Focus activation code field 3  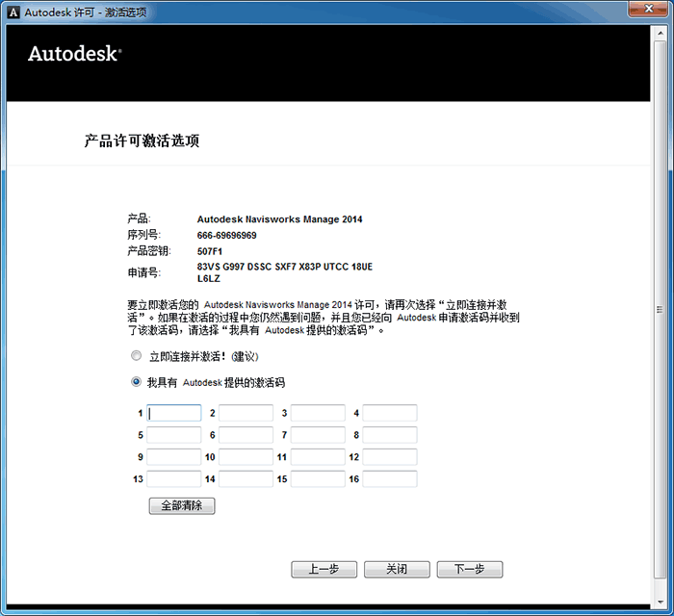point(318,413)
